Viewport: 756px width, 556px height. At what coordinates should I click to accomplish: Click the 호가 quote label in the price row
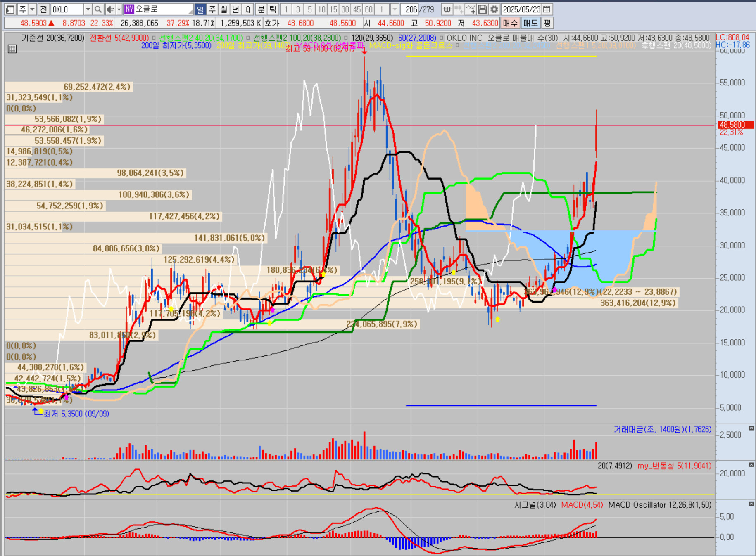point(272,23)
